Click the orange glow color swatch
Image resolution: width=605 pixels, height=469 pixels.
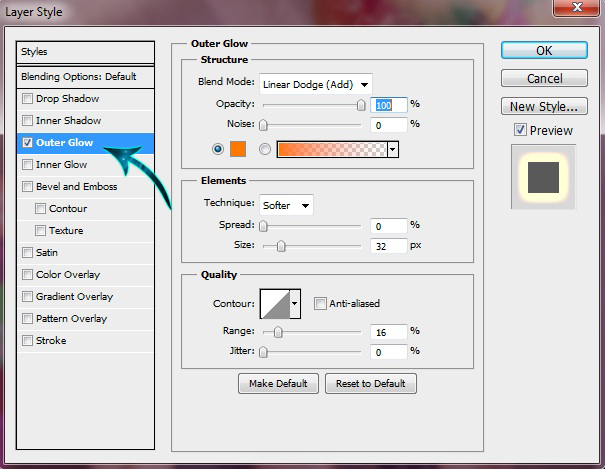(238, 149)
